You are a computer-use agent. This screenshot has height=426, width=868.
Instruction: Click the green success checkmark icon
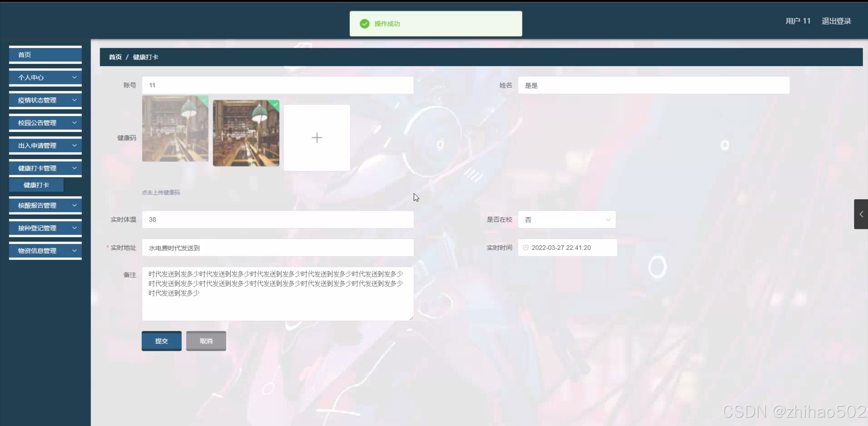tap(365, 24)
